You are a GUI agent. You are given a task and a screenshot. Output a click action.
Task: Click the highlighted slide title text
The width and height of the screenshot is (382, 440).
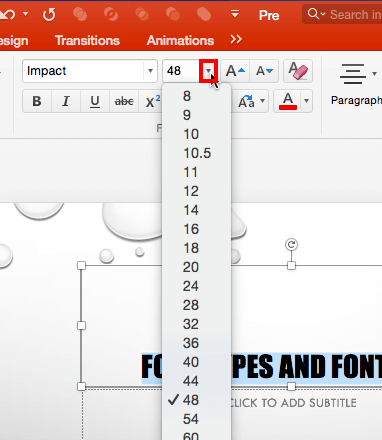click(307, 367)
